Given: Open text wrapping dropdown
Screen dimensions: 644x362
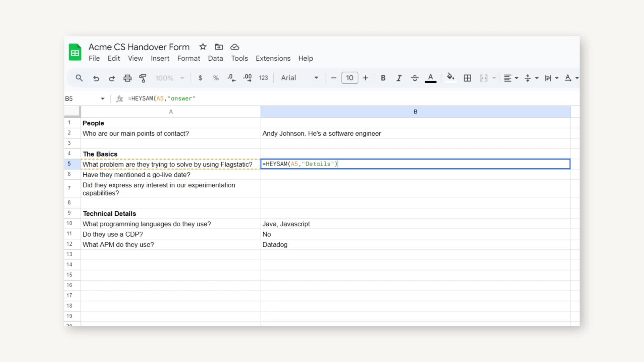Looking at the screenshot, I should 551,78.
